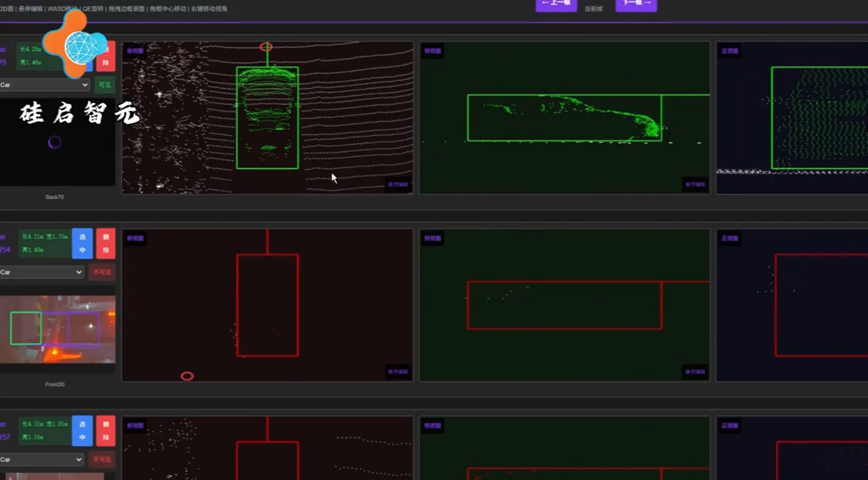868x480 pixels.
Task: Open the Car class dropdown in first row
Action: pos(44,85)
